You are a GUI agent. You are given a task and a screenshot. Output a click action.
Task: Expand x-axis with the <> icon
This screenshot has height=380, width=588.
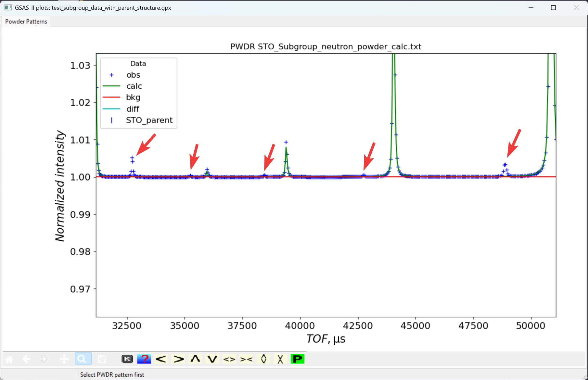click(x=229, y=359)
